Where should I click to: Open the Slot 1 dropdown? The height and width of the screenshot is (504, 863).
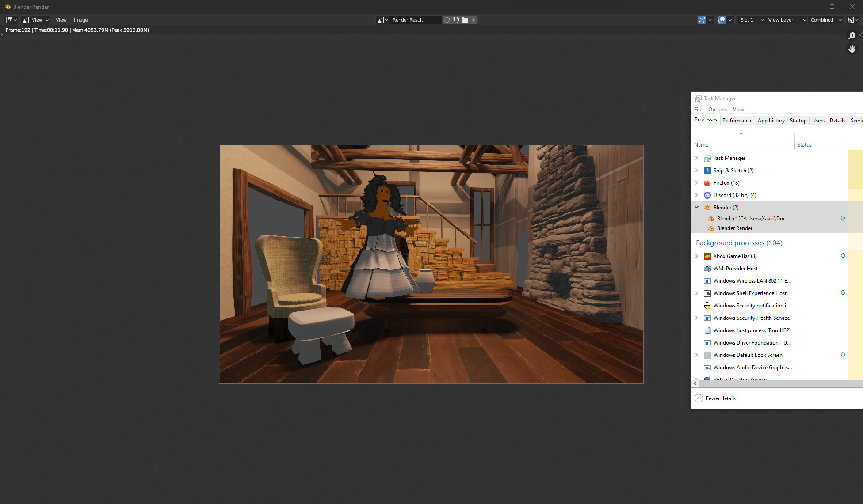pos(752,20)
